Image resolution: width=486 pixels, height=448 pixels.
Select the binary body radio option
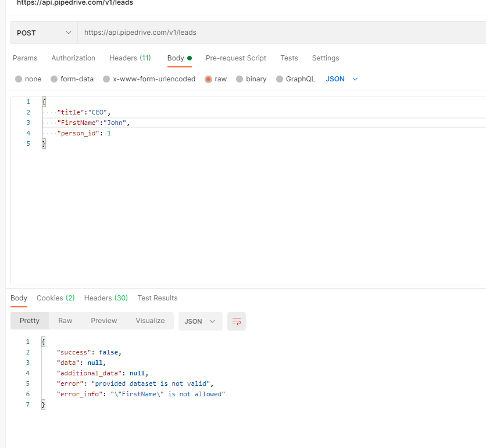click(x=240, y=79)
